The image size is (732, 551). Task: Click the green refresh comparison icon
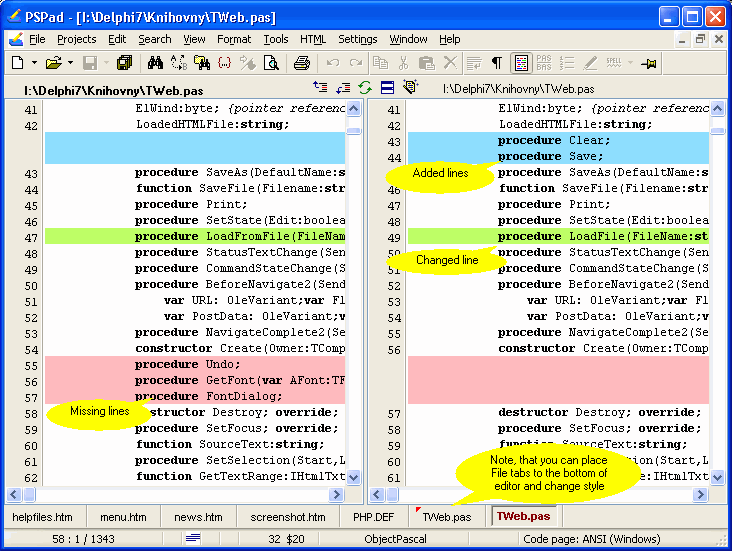point(365,88)
